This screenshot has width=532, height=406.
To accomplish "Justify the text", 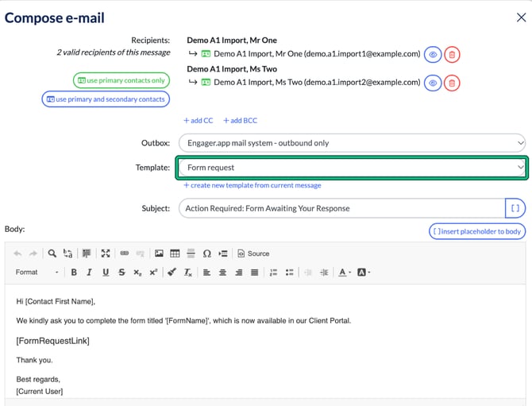I will [x=254, y=273].
